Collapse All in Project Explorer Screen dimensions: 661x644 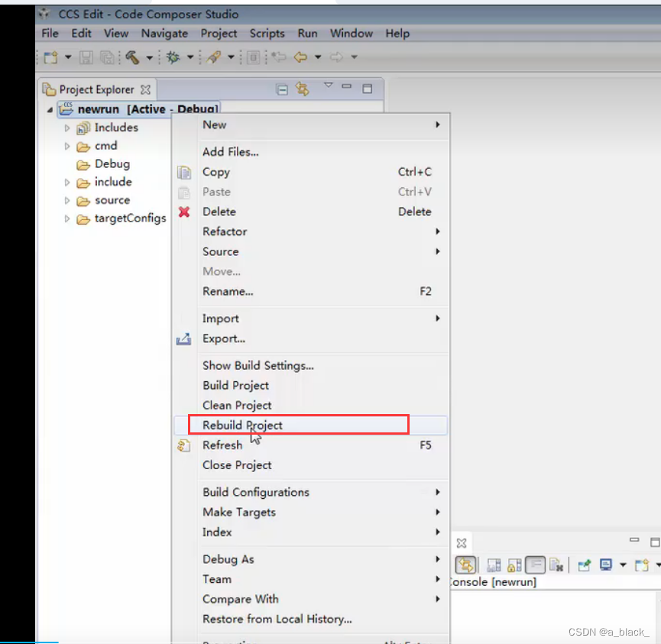pyautogui.click(x=282, y=89)
